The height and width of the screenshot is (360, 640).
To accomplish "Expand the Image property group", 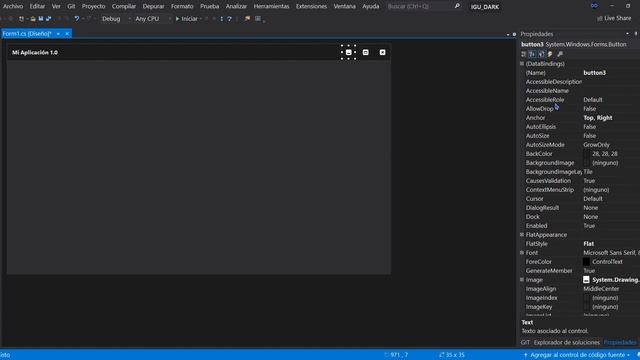I will (x=522, y=280).
